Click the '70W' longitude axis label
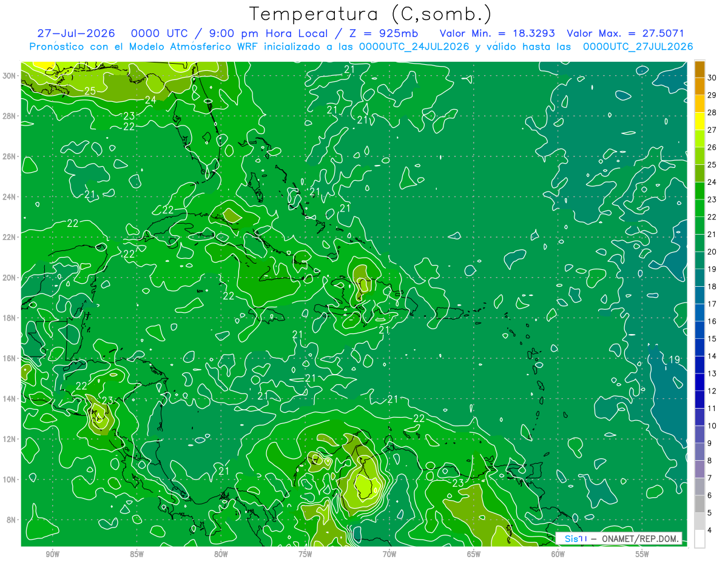Screen dimensions: 728x562 coord(389,554)
